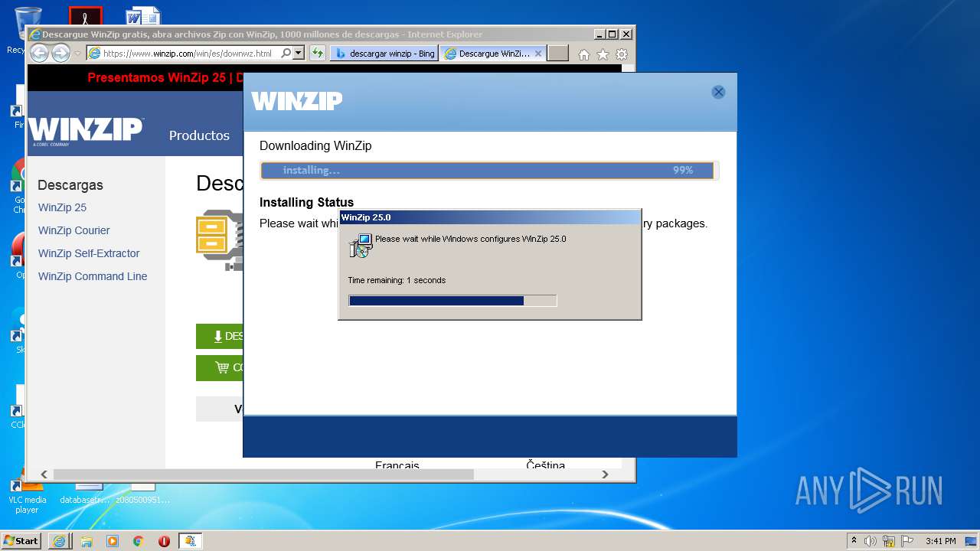Screen dimensions: 980x551
Task: Click the Action Center flag tray icon
Action: pos(906,541)
